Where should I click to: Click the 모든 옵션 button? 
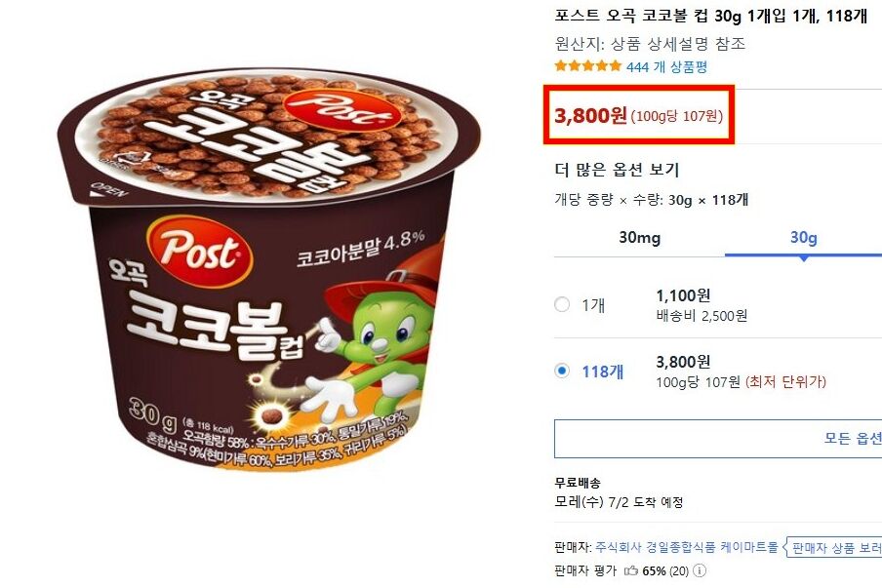pyautogui.click(x=718, y=439)
